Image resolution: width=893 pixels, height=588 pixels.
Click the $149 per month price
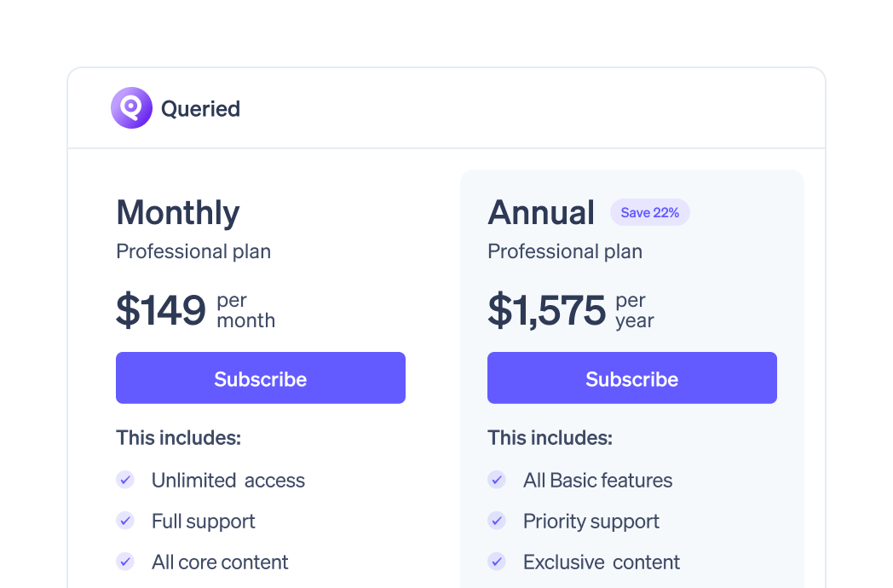196,310
